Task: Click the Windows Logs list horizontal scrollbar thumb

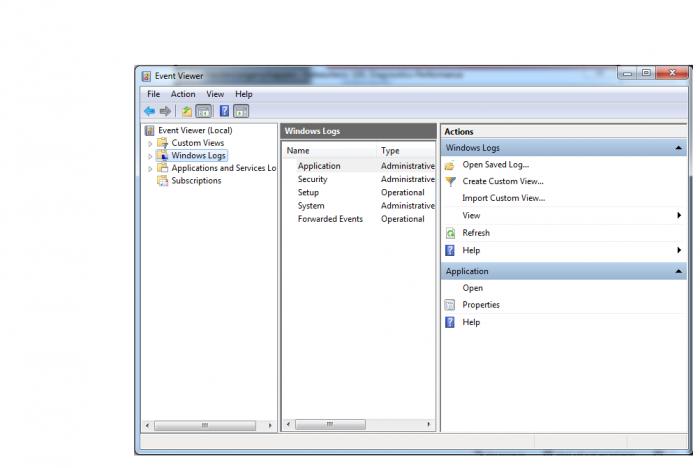Action: (330, 424)
